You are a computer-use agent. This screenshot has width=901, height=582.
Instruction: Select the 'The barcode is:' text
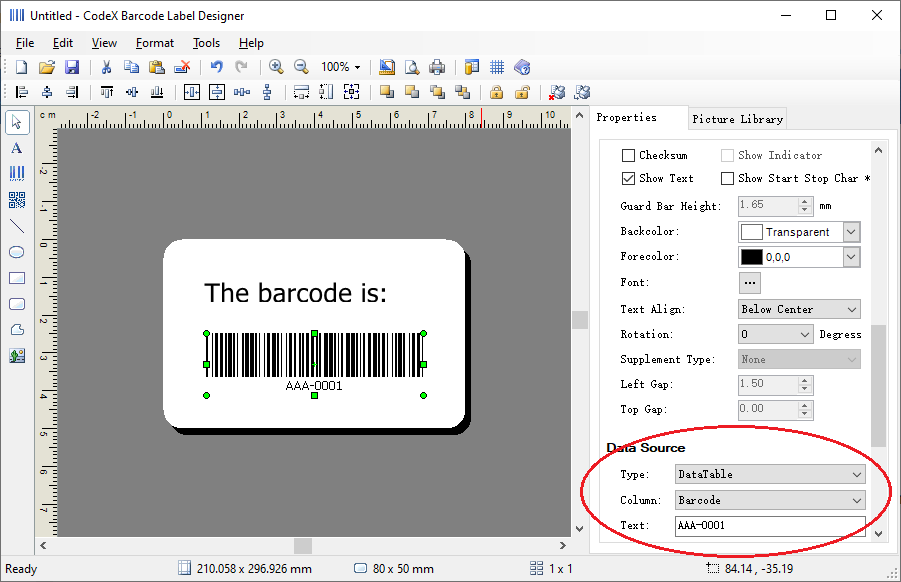tap(295, 293)
